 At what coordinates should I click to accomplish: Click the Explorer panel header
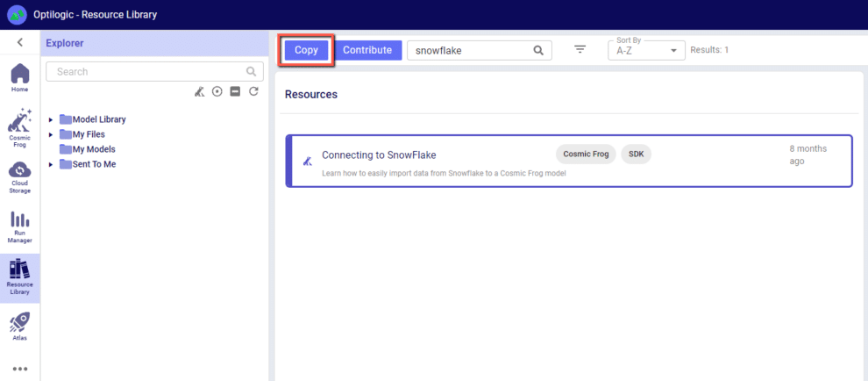[154, 43]
